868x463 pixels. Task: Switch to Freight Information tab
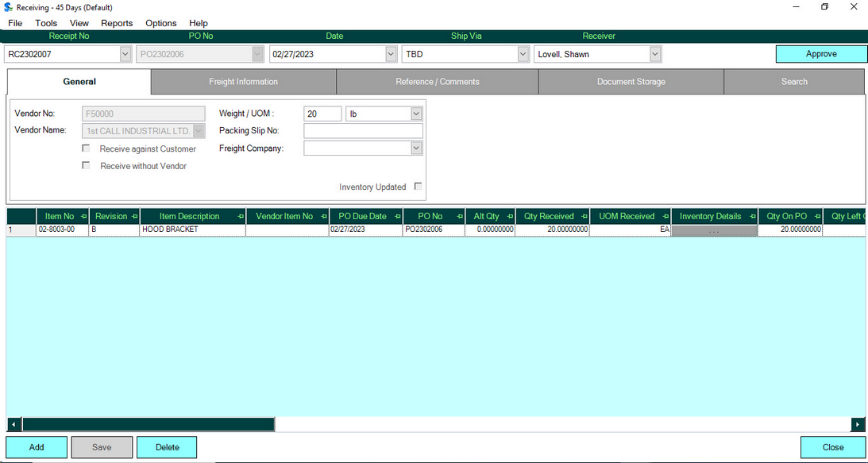point(243,82)
